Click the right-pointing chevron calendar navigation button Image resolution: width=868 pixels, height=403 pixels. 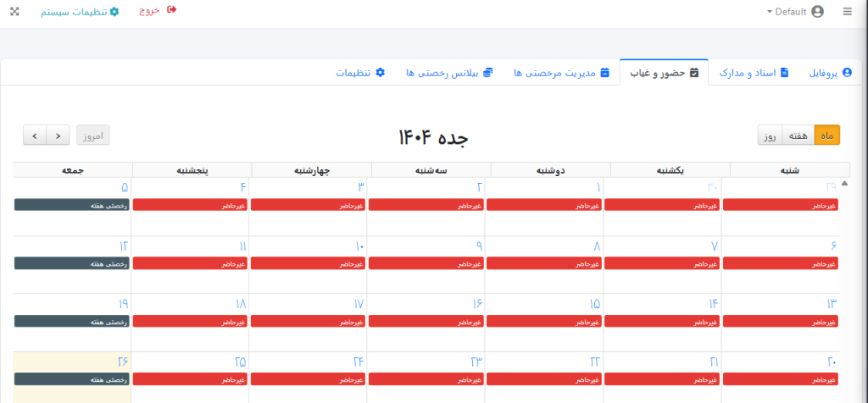tap(35, 135)
